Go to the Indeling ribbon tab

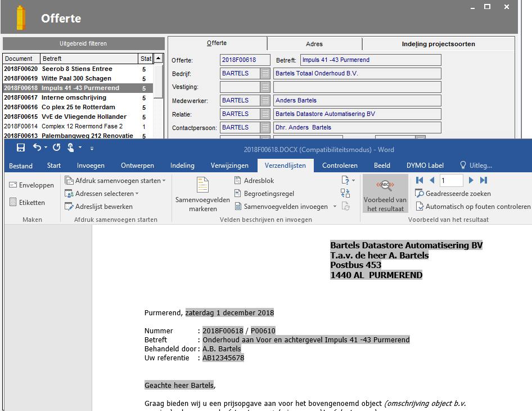pyautogui.click(x=182, y=166)
